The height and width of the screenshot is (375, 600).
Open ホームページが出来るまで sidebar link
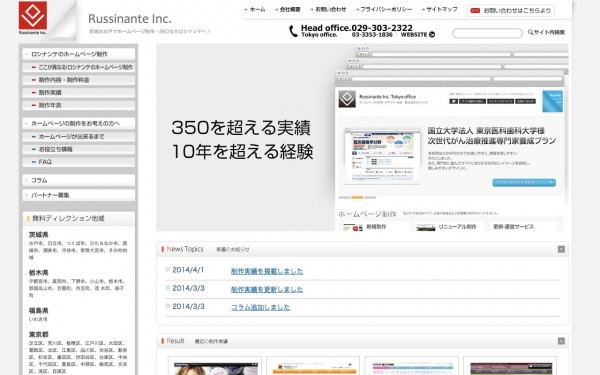click(x=79, y=136)
